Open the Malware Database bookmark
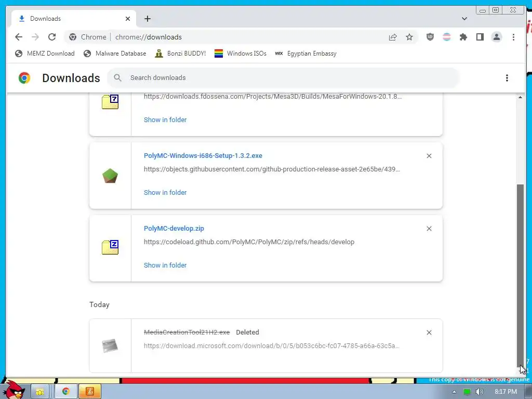 click(115, 54)
